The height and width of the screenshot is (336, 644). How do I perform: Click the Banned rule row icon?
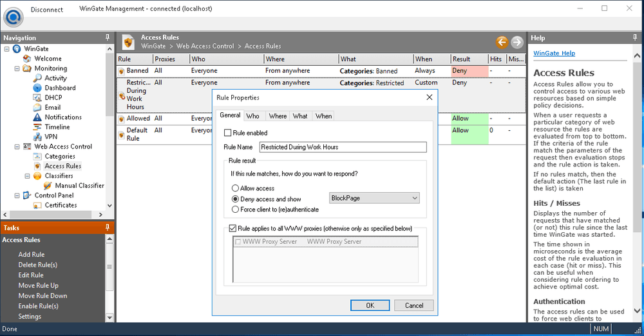coord(122,72)
